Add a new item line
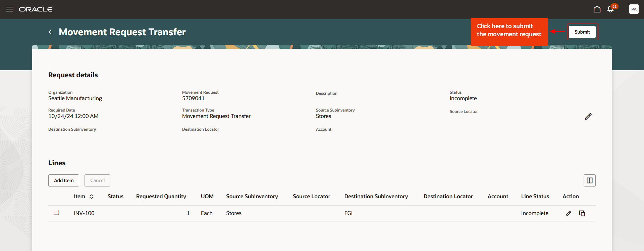This screenshot has width=644, height=251. coord(64,180)
